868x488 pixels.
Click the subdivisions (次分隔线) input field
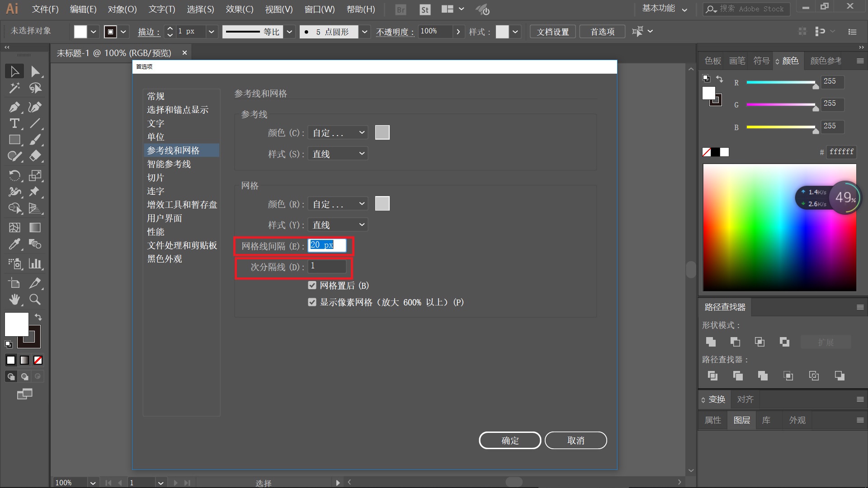[327, 267]
